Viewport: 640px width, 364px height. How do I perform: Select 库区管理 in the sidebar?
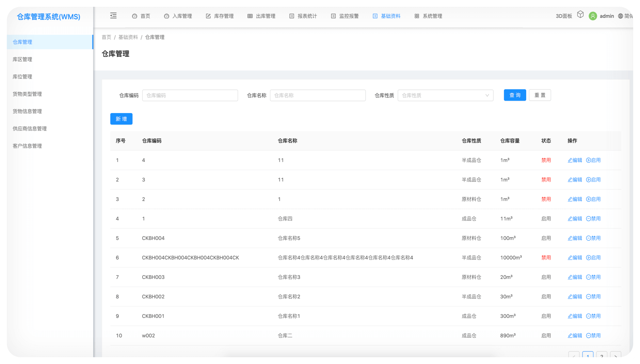click(x=22, y=59)
